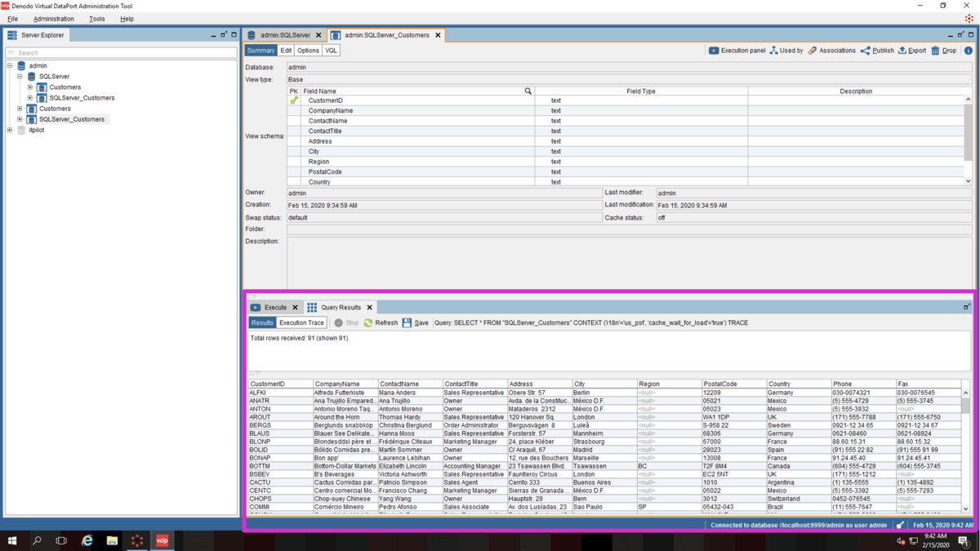This screenshot has height=551, width=980.
Task: Publish the SQLServer_Customers view
Action: (876, 51)
